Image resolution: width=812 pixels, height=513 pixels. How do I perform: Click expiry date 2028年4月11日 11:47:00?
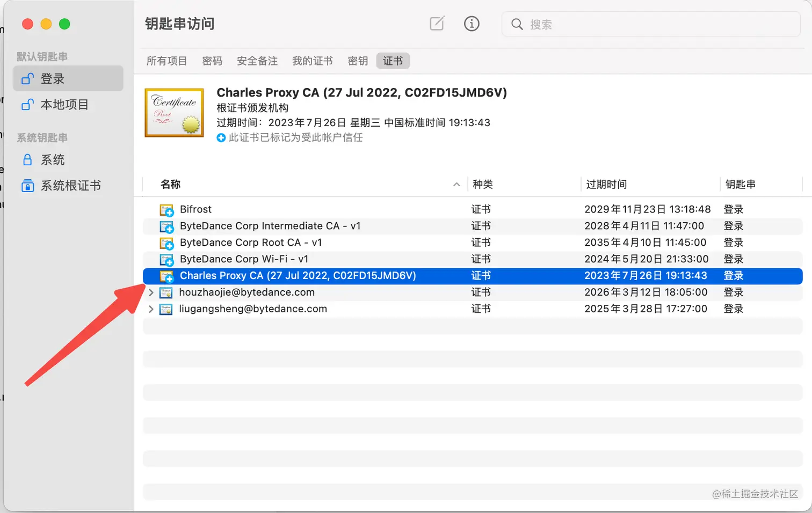[644, 226]
